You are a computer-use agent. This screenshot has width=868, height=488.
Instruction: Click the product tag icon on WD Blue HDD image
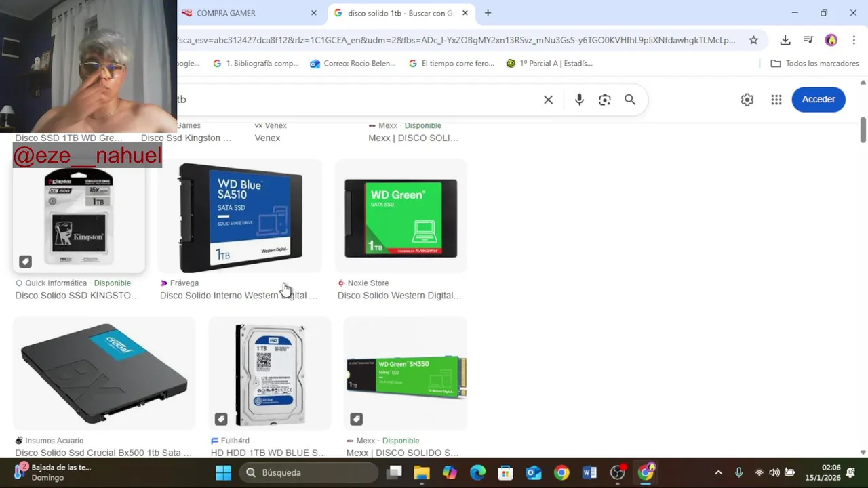pos(221,419)
